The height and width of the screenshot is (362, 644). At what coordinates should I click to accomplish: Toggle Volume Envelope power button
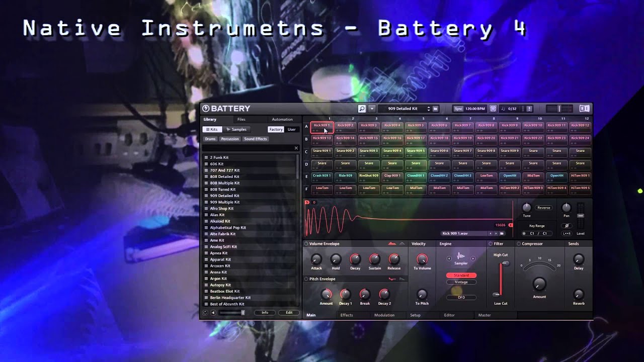tap(306, 244)
